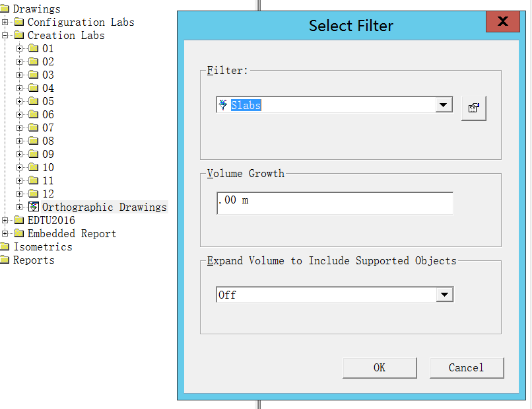This screenshot has width=532, height=409.
Task: Click the Reports folder icon
Action: (5, 260)
